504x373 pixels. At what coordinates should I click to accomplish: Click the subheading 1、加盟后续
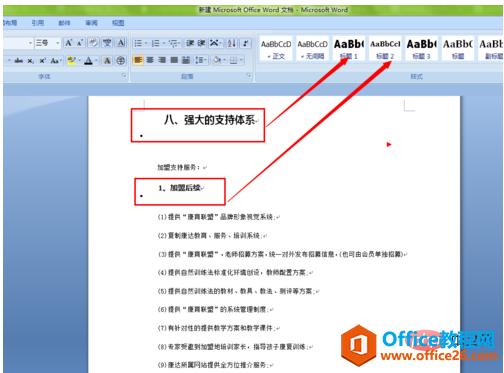point(179,188)
